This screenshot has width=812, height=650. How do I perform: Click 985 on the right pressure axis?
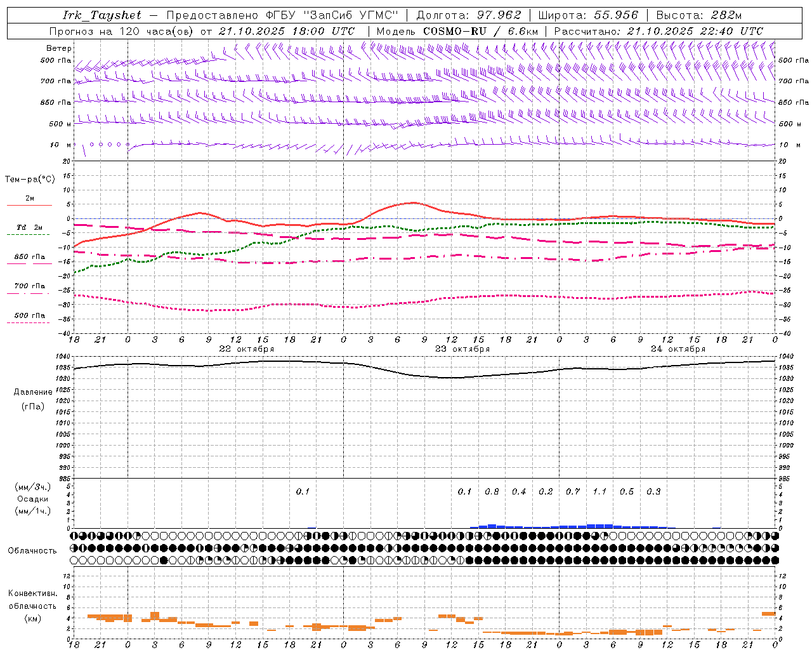pyautogui.click(x=785, y=479)
